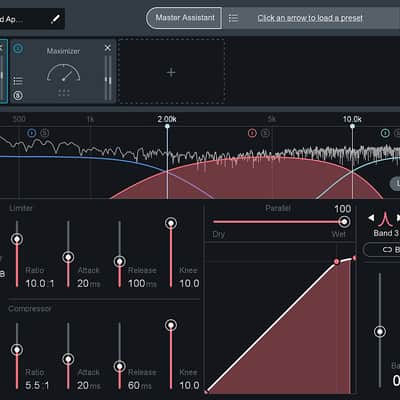
Task: Open the preset list icon beside Master Assistant
Action: 233,18
